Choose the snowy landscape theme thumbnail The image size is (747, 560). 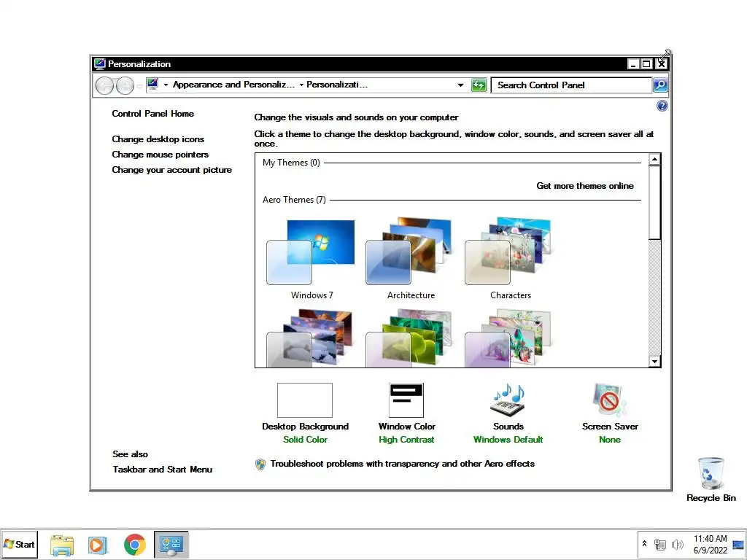(x=309, y=338)
